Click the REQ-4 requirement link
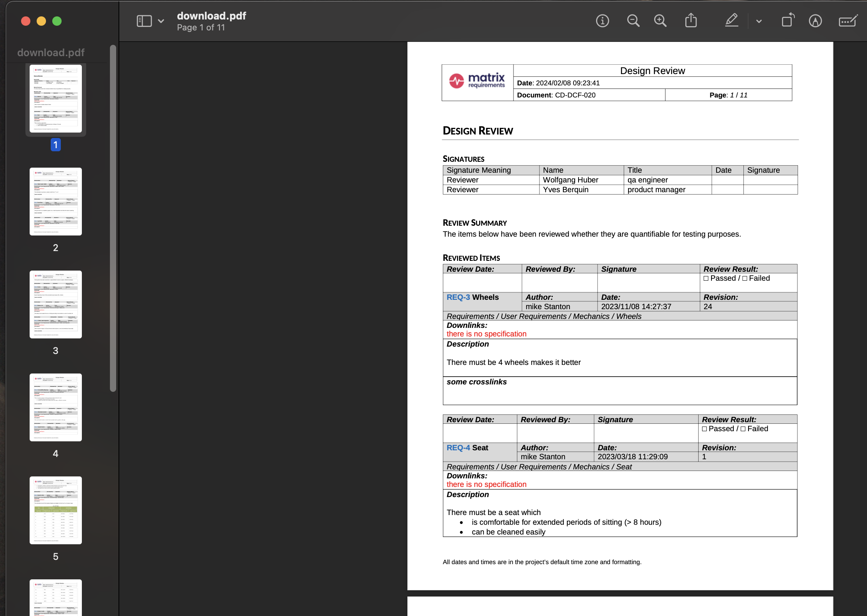 458,448
